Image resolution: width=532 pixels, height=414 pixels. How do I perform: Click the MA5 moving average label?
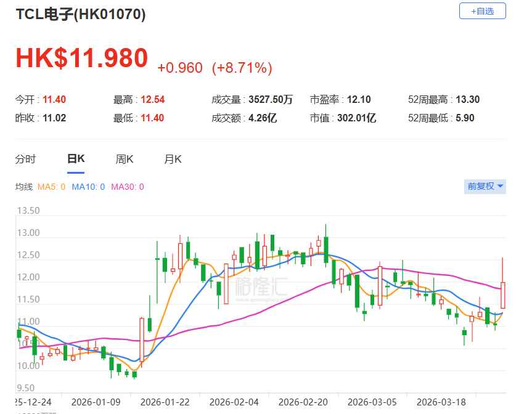(x=51, y=187)
